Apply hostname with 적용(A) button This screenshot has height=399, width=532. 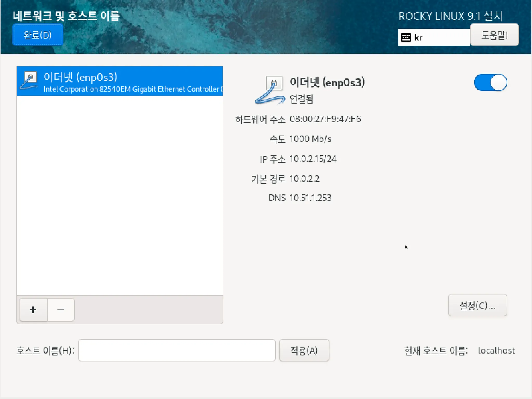[304, 350]
